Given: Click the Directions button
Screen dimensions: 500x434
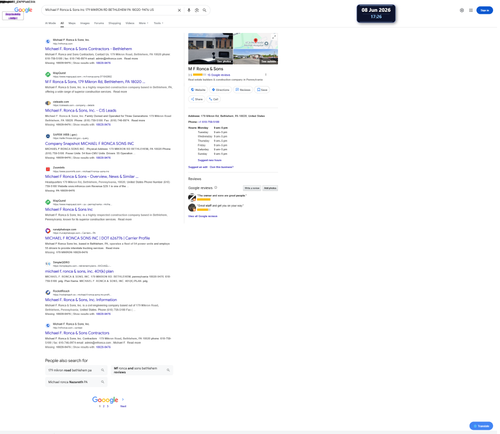Looking at the screenshot, I should pos(221,90).
